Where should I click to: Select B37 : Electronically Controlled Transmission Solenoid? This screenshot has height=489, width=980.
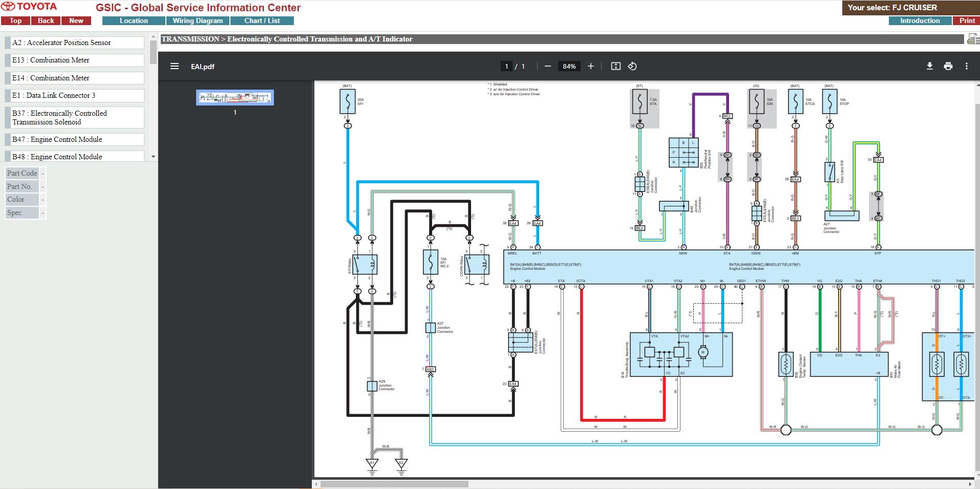coord(74,118)
